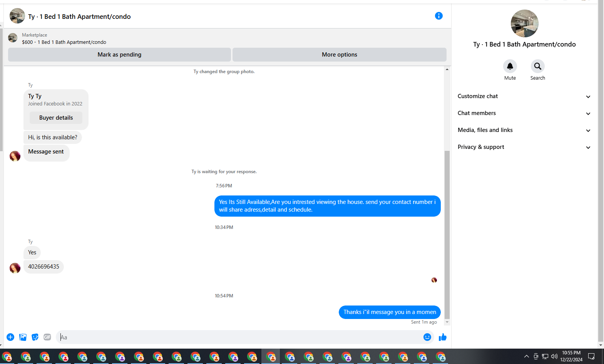This screenshot has height=364, width=604.
Task: Click the Marketplace label above the listing
Action: (x=34, y=35)
